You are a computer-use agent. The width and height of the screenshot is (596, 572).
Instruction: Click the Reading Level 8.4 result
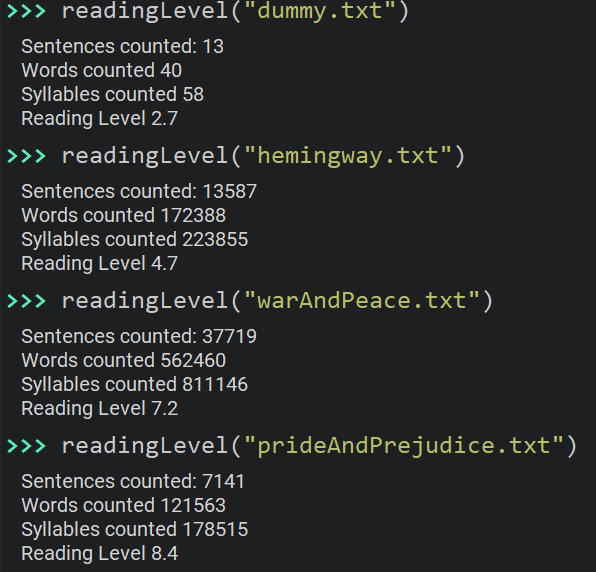pos(100,553)
